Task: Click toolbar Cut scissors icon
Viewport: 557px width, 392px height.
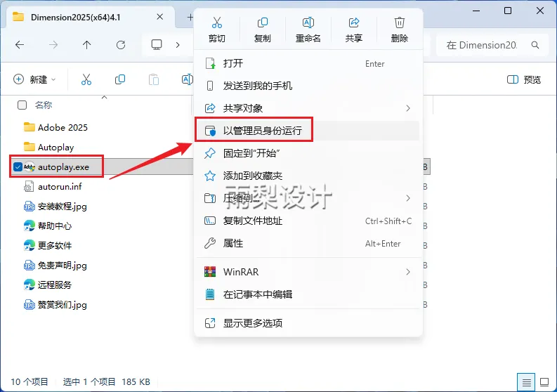Action: (86, 79)
